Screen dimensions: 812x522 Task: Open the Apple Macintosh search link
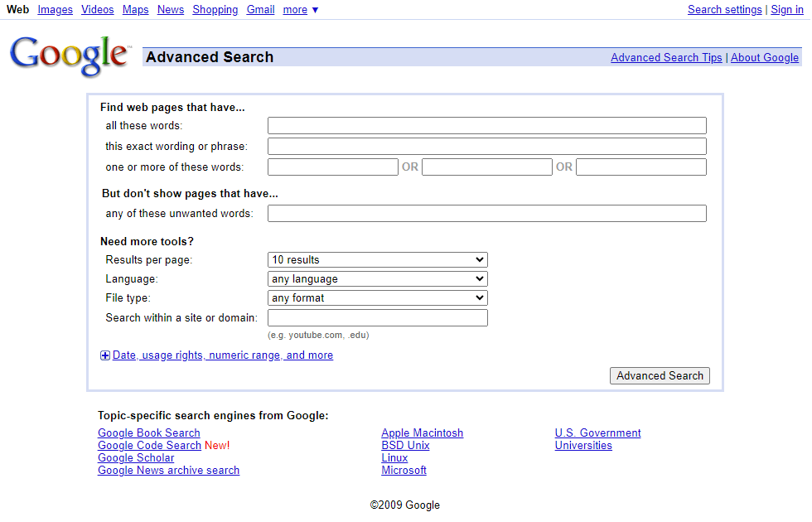tap(423, 433)
